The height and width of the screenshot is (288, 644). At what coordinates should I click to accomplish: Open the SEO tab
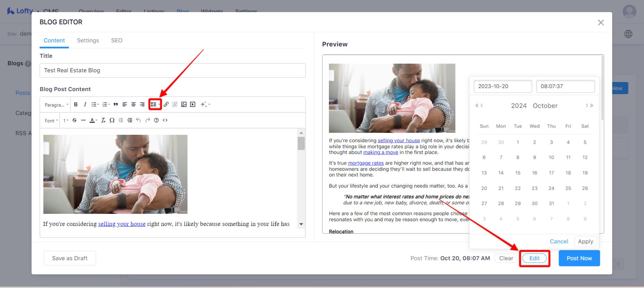117,40
